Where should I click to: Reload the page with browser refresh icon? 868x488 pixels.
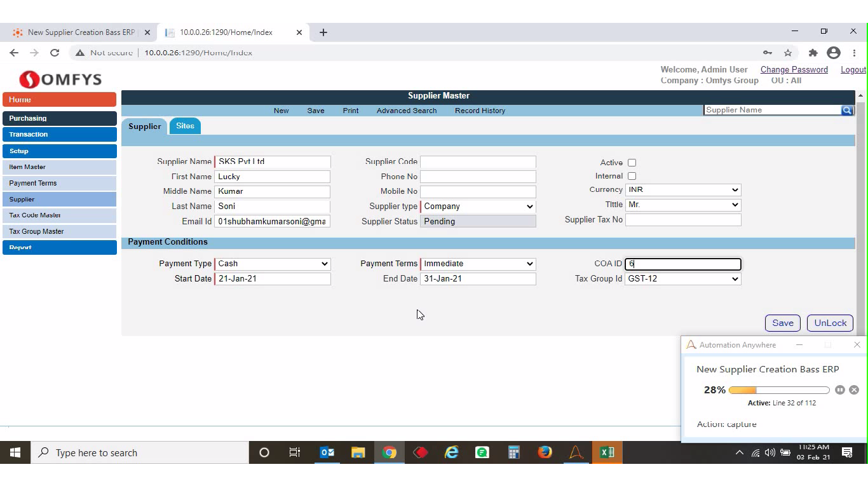pos(55,53)
